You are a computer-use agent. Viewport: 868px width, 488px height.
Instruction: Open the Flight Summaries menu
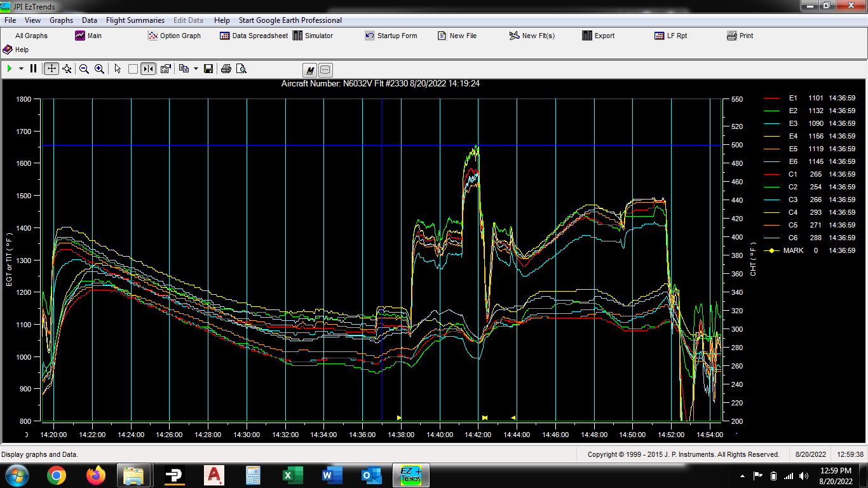(x=135, y=20)
